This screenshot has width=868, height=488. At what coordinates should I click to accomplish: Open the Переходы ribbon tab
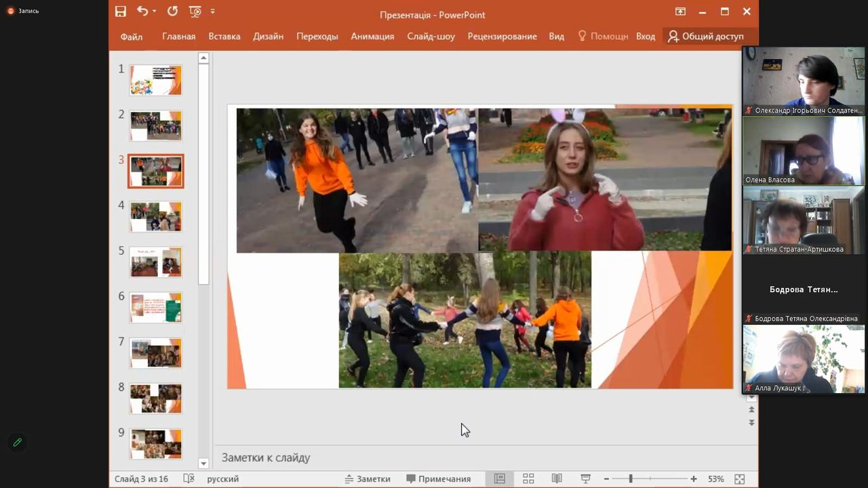pos(317,37)
